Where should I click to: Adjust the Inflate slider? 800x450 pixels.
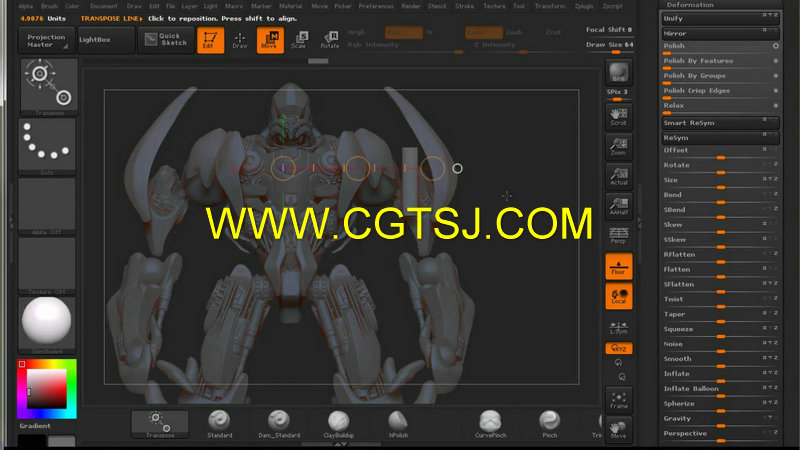(x=720, y=376)
